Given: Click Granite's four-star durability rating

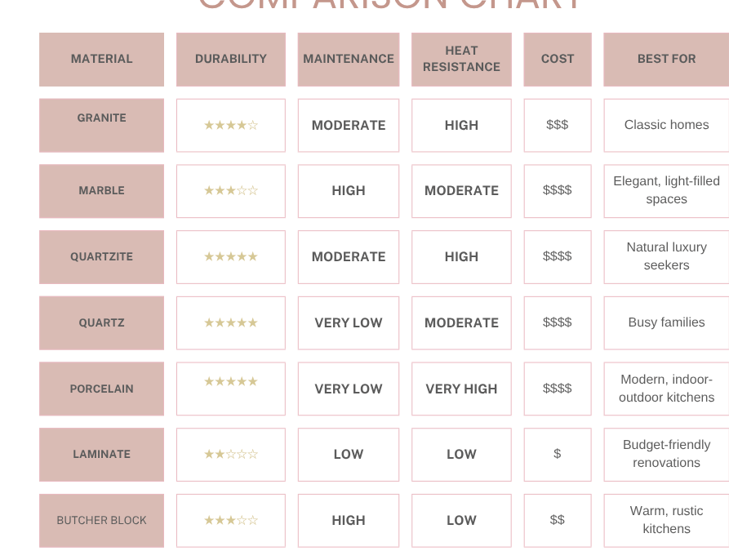Looking at the screenshot, I should pyautogui.click(x=230, y=125).
